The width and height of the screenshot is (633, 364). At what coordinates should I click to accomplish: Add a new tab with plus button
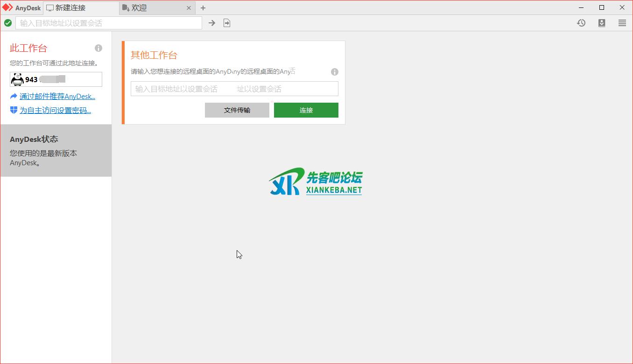click(203, 8)
